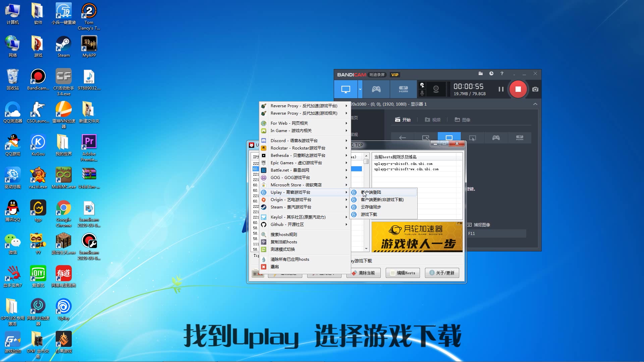This screenshot has height=362, width=644.
Task: Expand Reverse Proxy 反代加速(游戏相关) submenu
Action: pyautogui.click(x=305, y=113)
